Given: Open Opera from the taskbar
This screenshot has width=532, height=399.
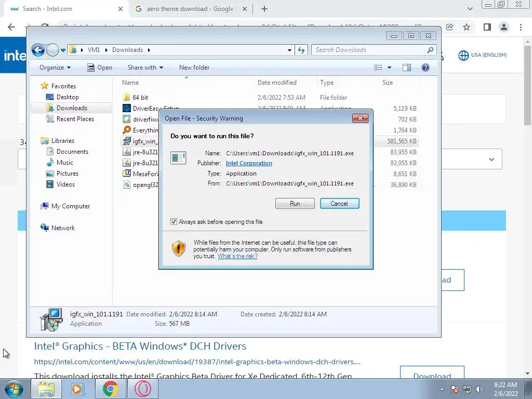Looking at the screenshot, I should click(142, 389).
